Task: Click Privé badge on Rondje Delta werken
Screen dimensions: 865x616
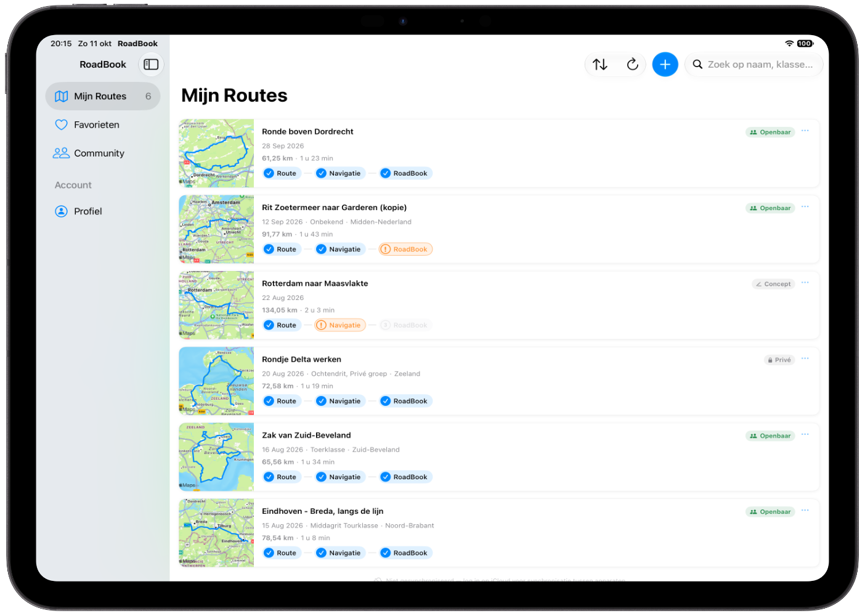Action: pos(779,360)
